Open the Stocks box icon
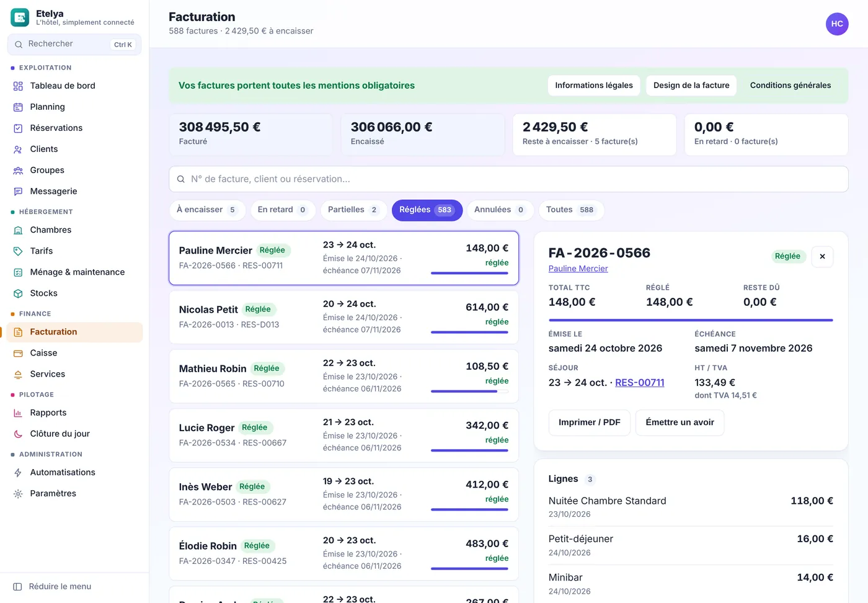 click(x=18, y=293)
